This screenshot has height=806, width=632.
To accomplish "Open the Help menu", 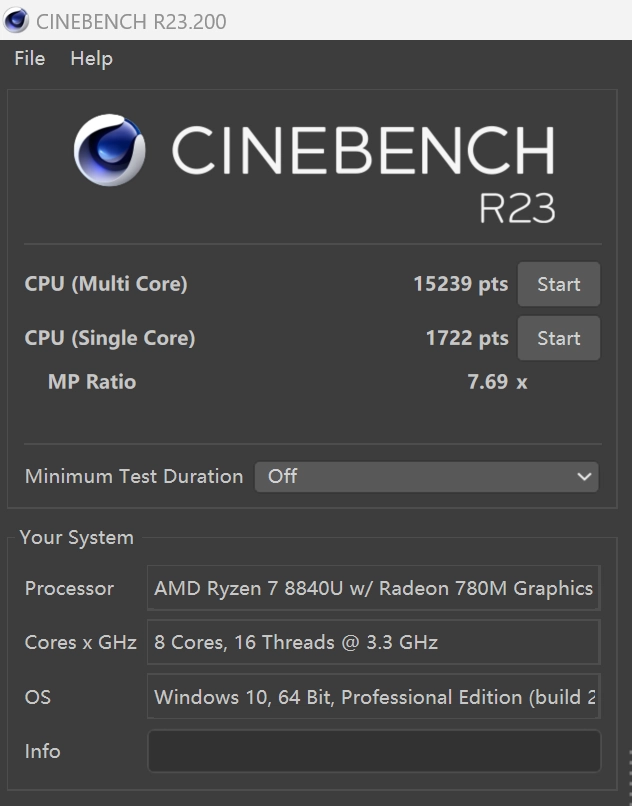I will pos(91,59).
